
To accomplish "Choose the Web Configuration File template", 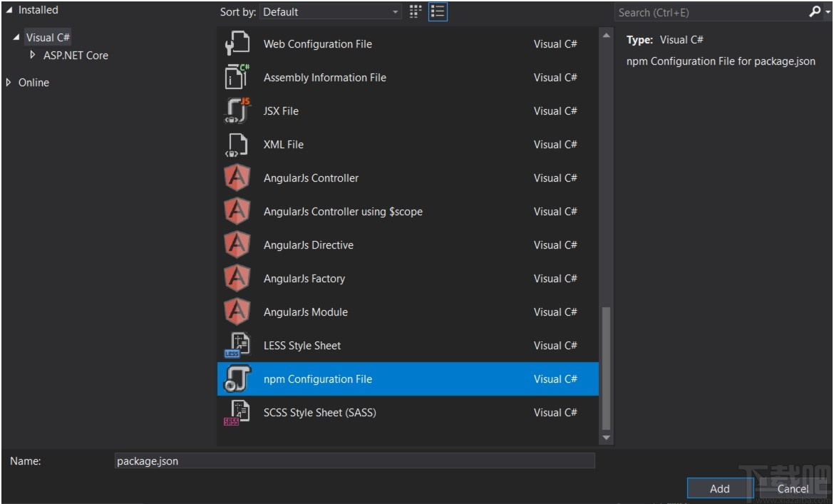I will [318, 43].
